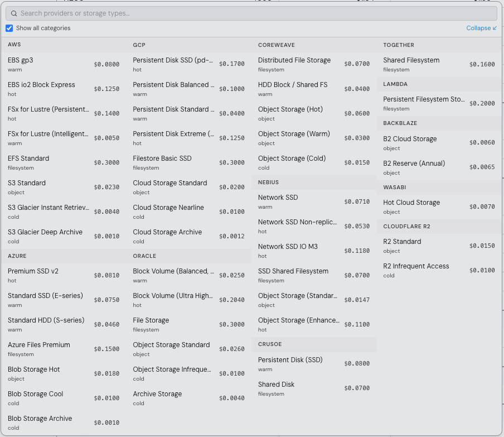The height and width of the screenshot is (437, 504).
Task: Select Cloud Storage Nearline entry
Action: click(x=188, y=212)
